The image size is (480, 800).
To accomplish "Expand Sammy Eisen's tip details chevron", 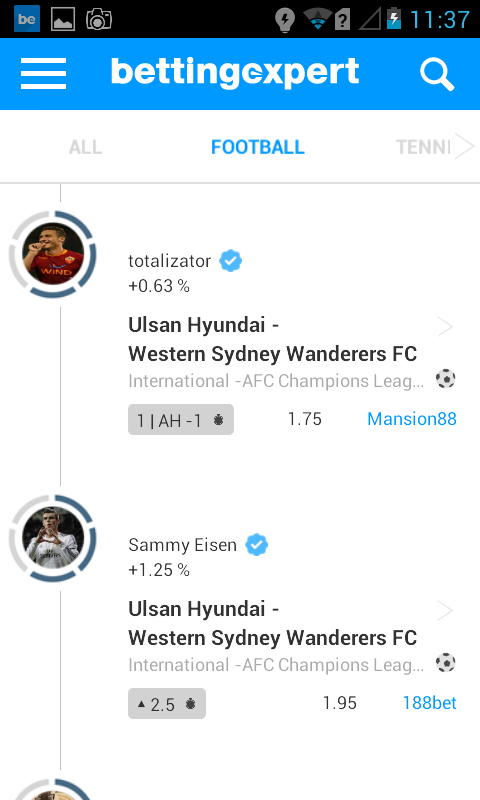I will pos(445,610).
